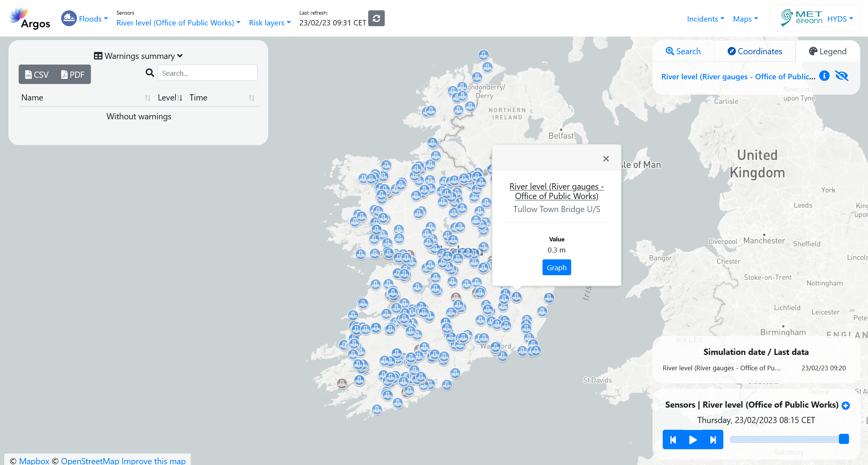Click the '0.3 m' value text
868x465 pixels.
556,250
